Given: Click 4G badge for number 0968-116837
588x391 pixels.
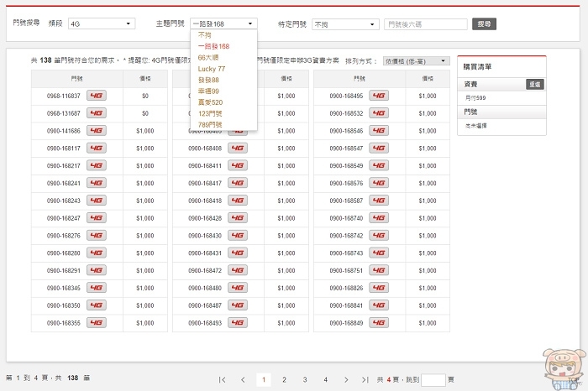Looking at the screenshot, I should point(95,96).
